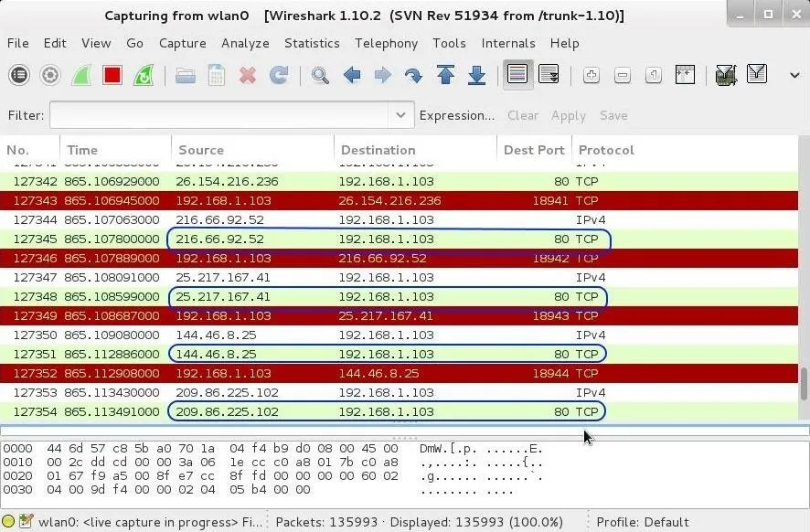810x532 pixels.
Task: Select red packet row 127343
Action: (399, 200)
